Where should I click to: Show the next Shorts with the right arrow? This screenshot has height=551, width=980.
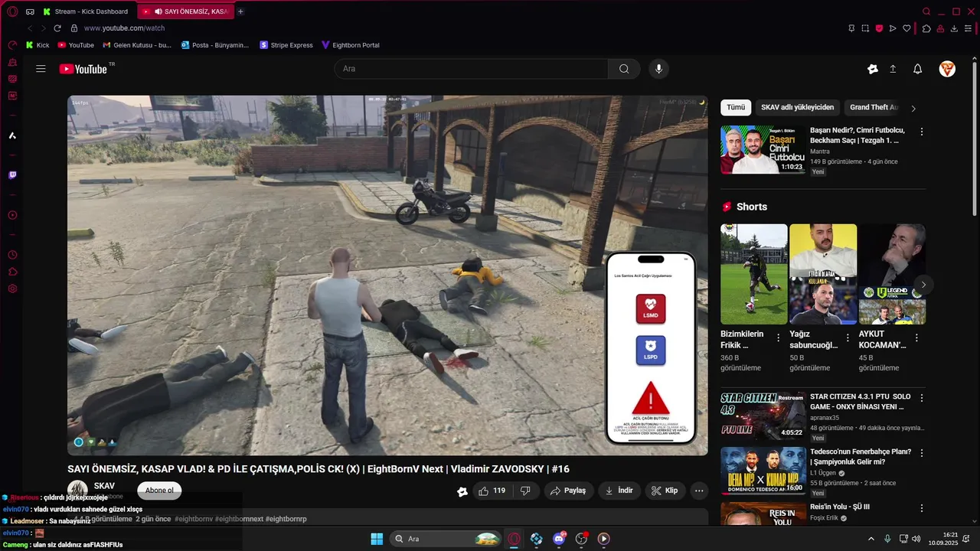(923, 285)
